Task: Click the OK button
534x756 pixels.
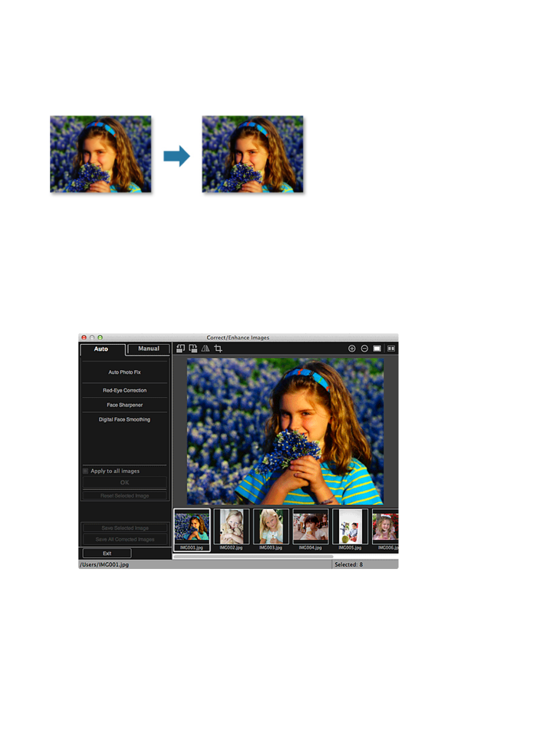Action: (x=125, y=482)
